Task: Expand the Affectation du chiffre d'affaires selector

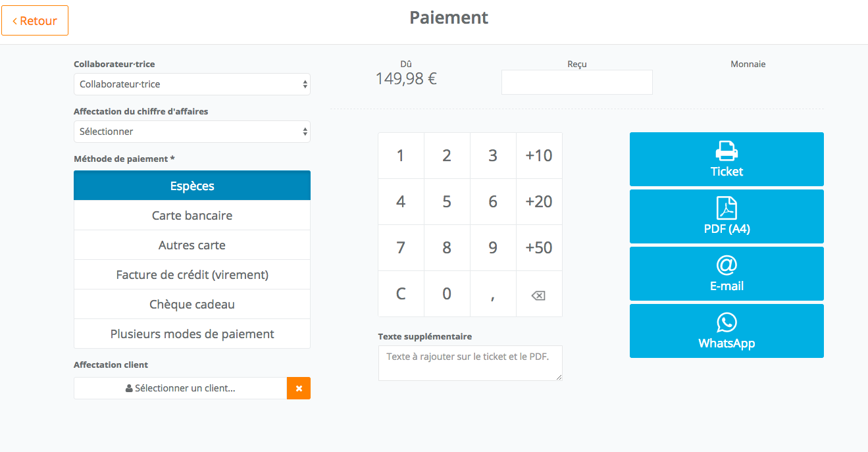Action: (x=191, y=132)
